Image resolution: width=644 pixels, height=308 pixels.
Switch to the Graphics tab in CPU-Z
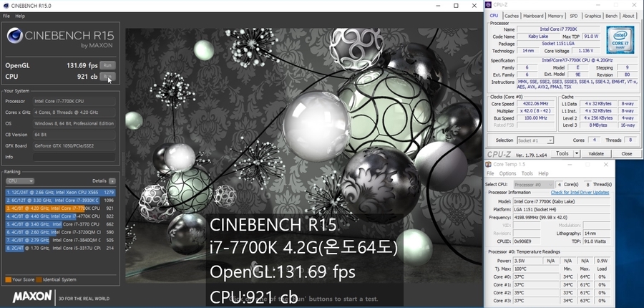click(x=592, y=16)
